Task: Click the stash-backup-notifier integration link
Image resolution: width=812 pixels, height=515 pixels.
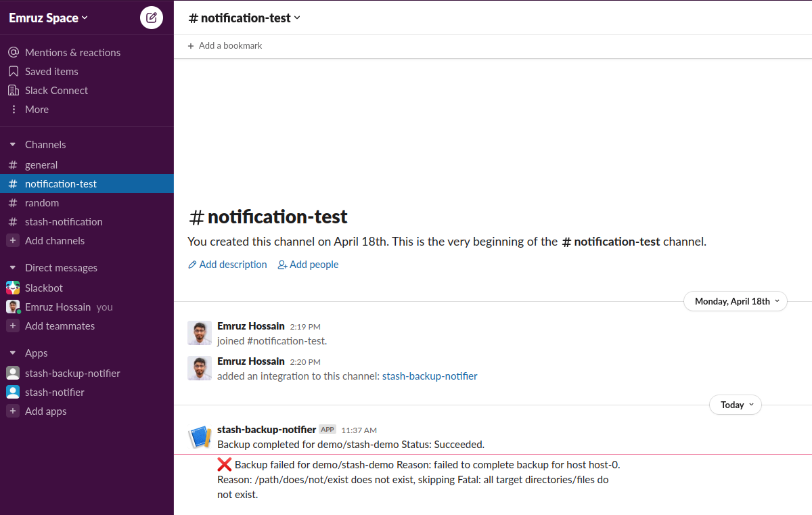Action: click(x=430, y=376)
